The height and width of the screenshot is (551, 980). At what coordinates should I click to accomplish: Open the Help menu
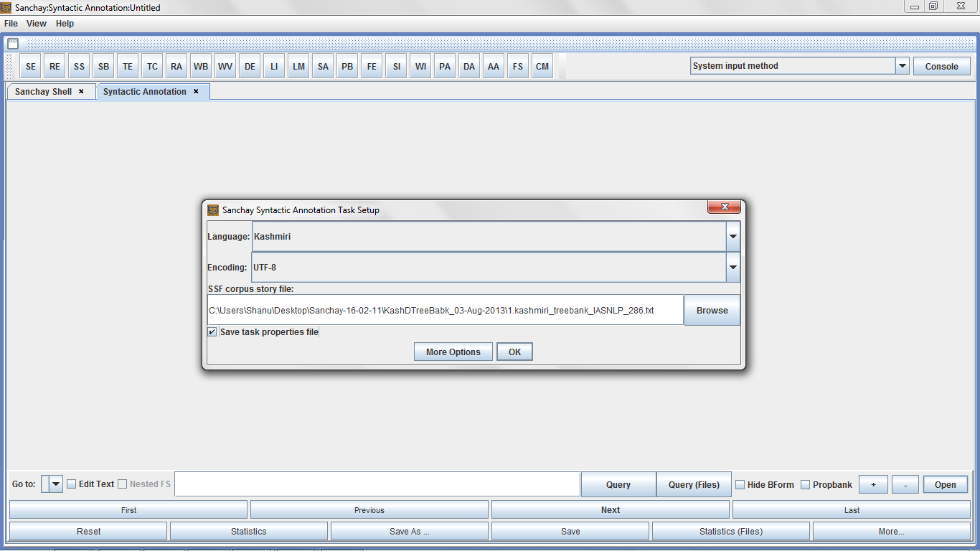[65, 24]
